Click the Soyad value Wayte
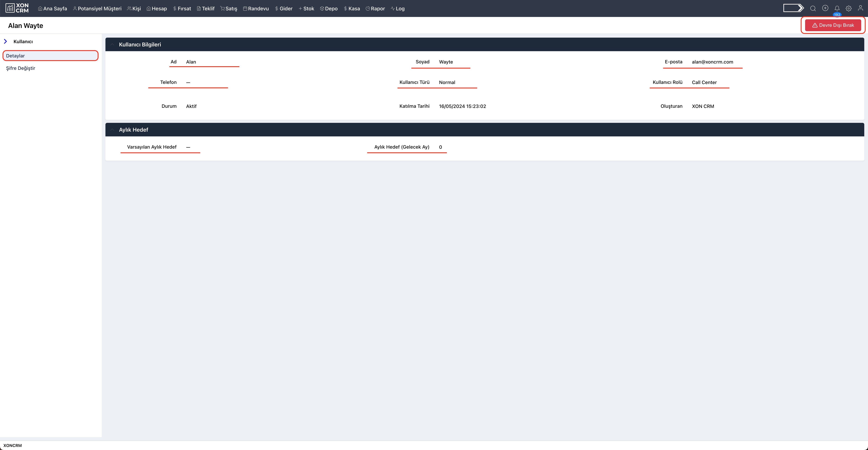The image size is (868, 450). point(446,62)
